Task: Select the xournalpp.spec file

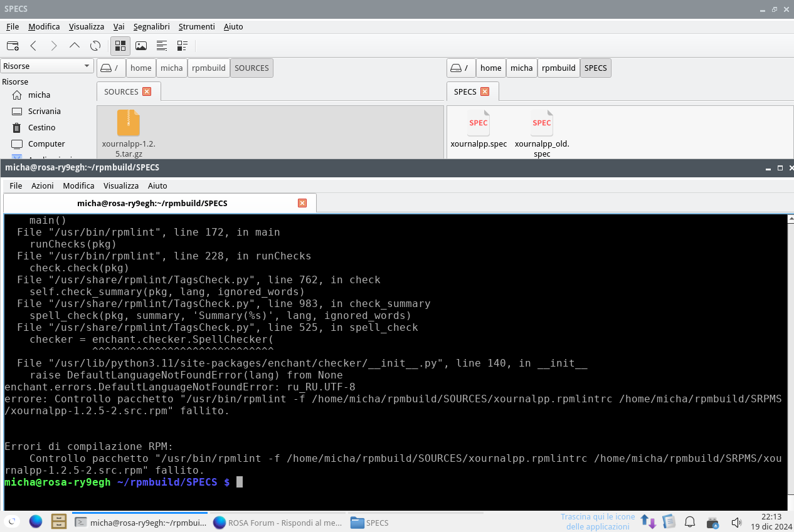Action: [479, 130]
